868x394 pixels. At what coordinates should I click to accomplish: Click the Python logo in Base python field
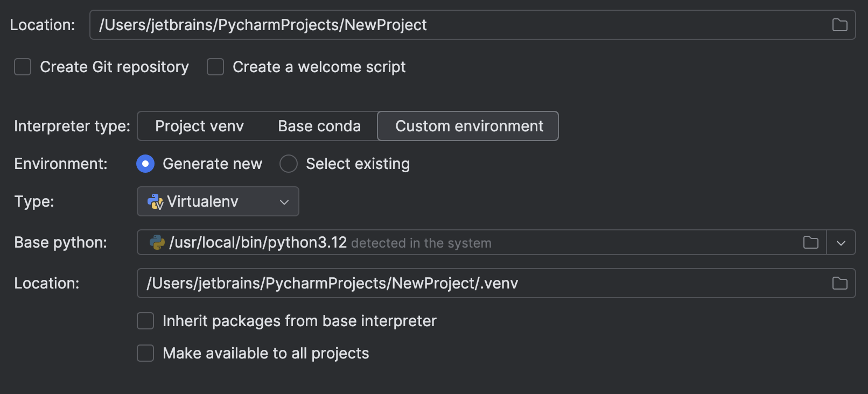pos(157,242)
